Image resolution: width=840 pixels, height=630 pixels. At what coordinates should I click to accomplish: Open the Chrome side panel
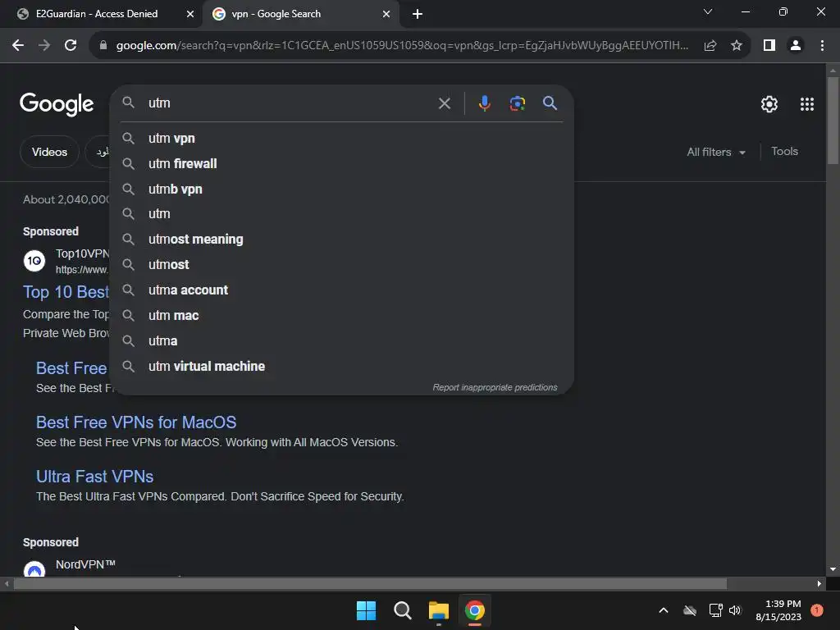769,46
